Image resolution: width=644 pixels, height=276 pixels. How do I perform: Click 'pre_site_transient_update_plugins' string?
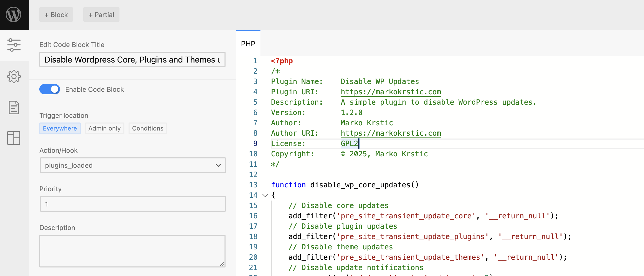click(413, 236)
